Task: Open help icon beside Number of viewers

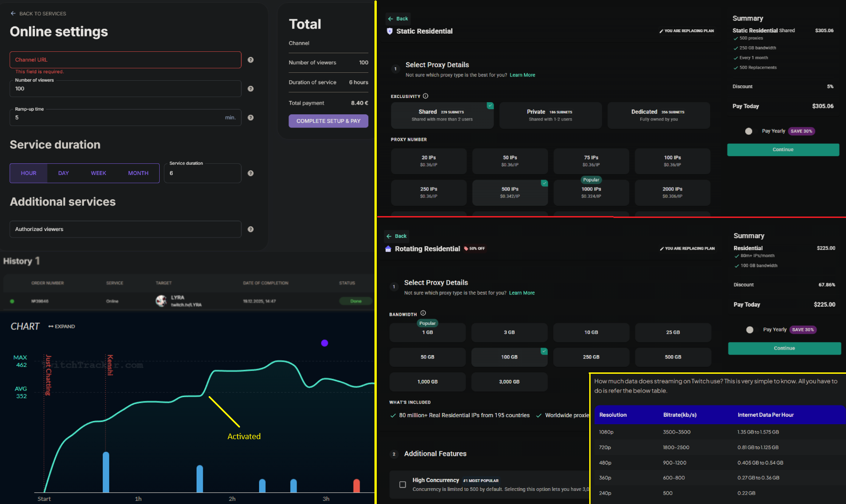Action: point(251,89)
